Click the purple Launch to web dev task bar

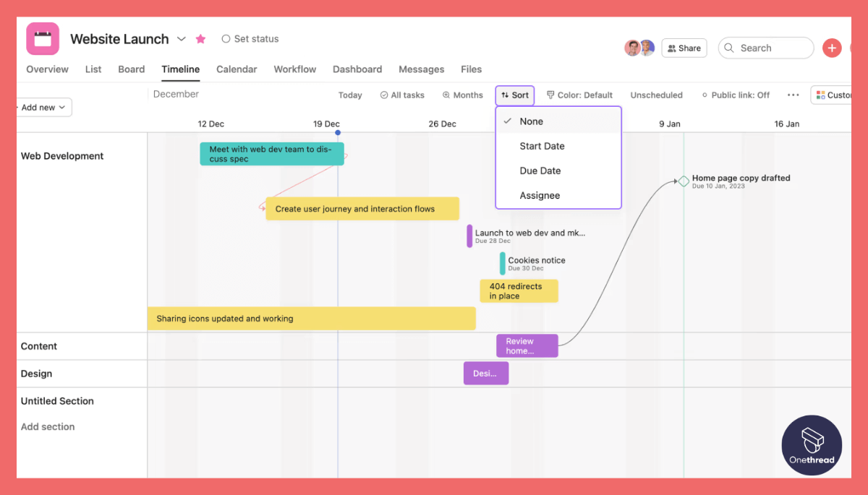point(469,235)
